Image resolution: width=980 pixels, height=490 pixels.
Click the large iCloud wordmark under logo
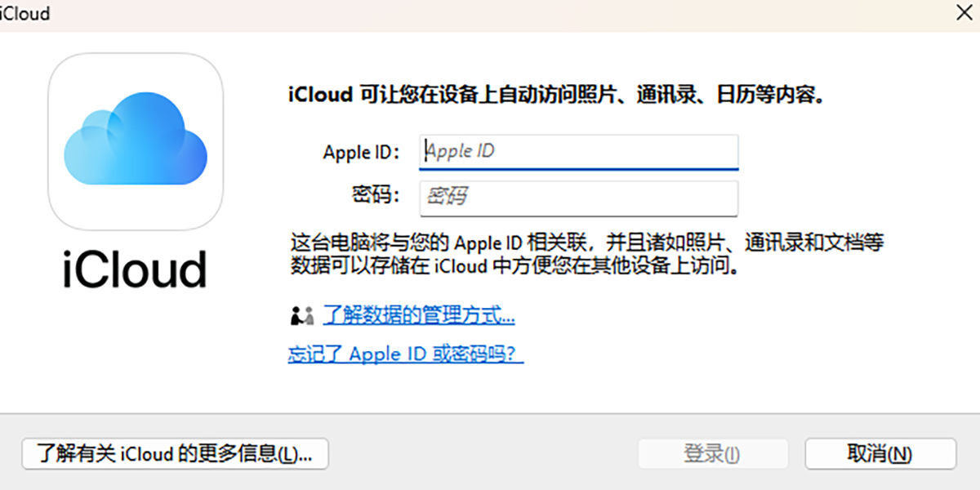(135, 269)
